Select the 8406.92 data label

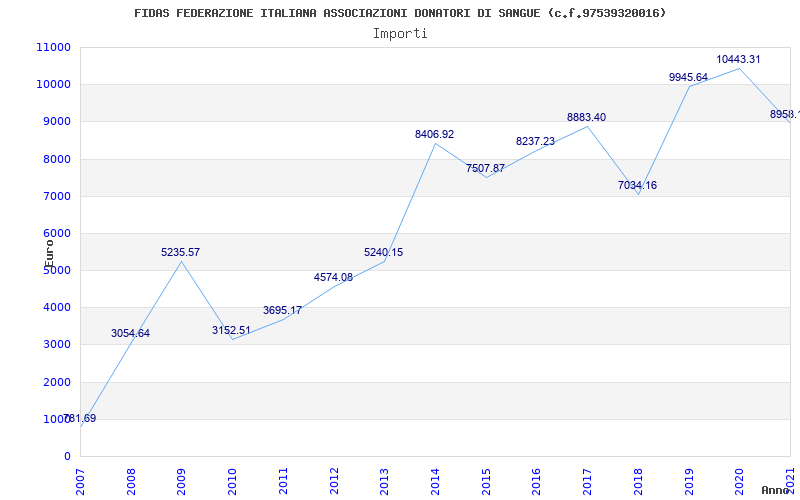[x=434, y=135]
